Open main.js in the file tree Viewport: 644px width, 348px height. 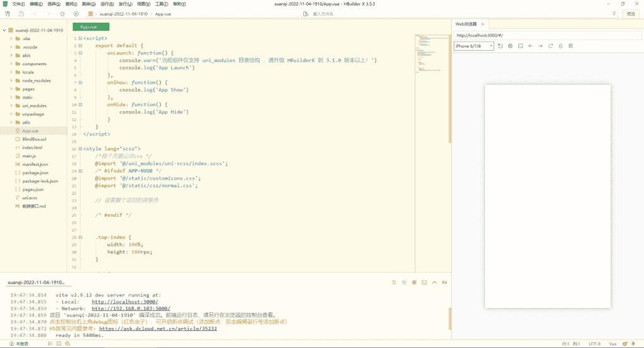click(29, 156)
